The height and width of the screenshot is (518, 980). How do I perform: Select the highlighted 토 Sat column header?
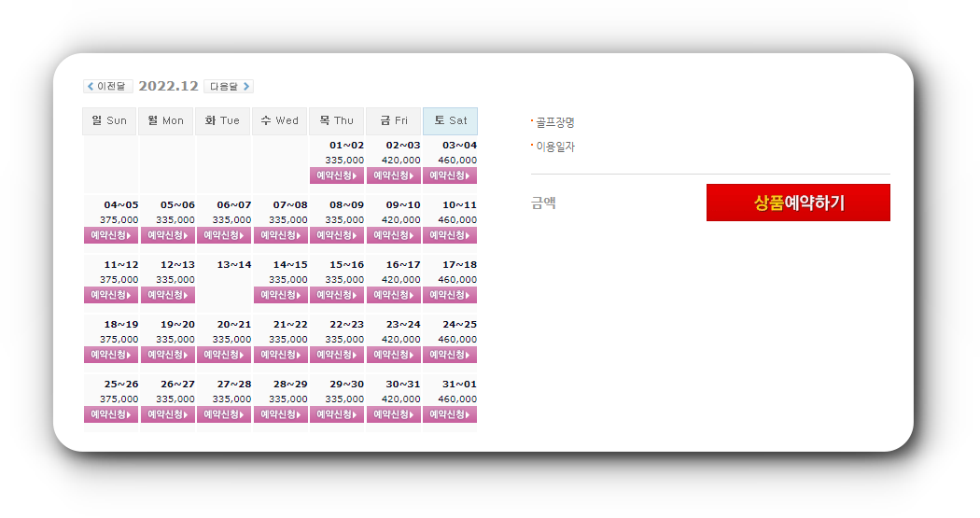point(450,120)
